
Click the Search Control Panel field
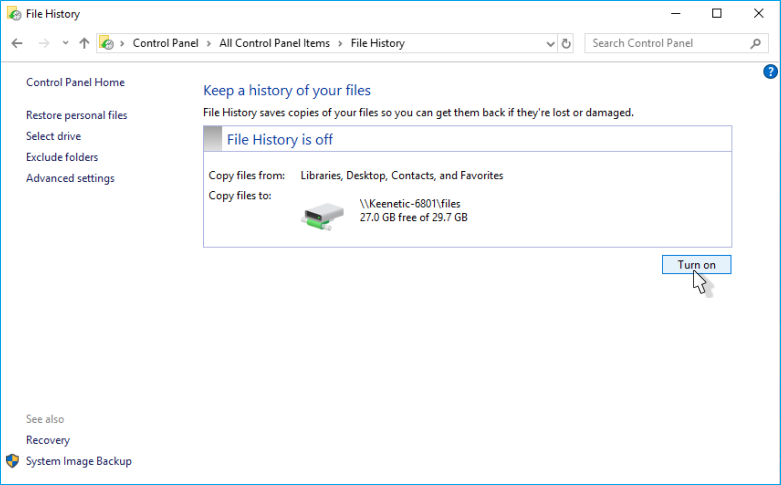[x=665, y=44]
